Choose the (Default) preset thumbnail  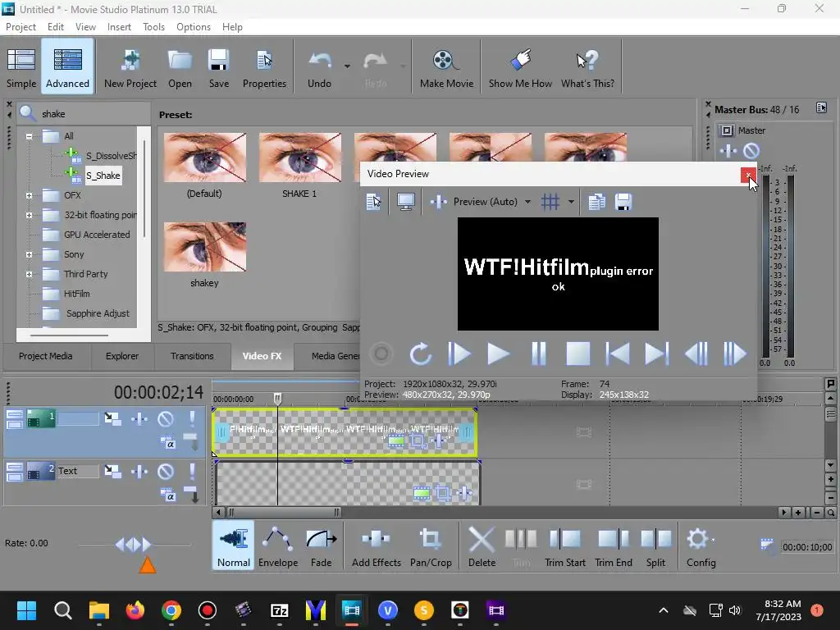[x=204, y=157]
